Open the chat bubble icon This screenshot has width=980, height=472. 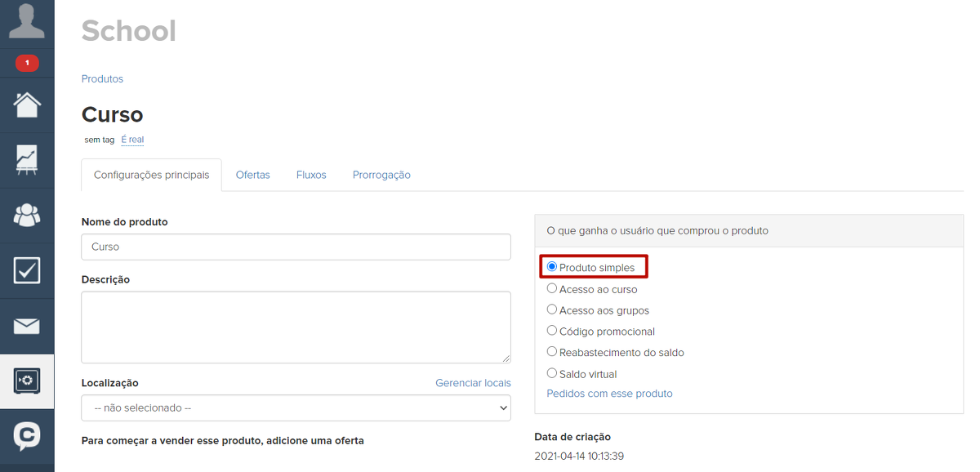coord(27,436)
